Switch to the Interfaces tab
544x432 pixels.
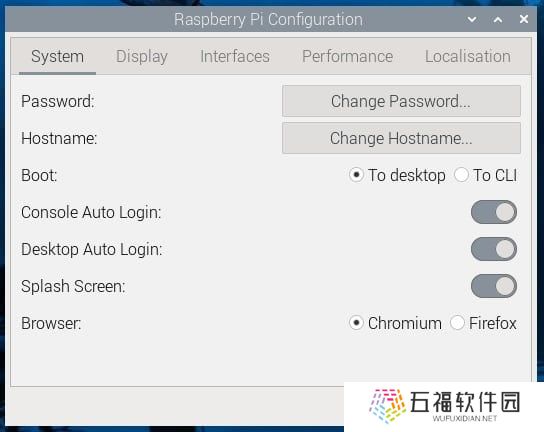coord(235,57)
